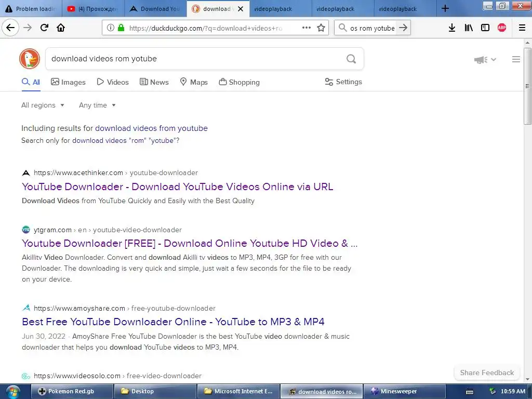Open the Desktop folder taskbar item
This screenshot has width=532, height=399.
(x=155, y=391)
